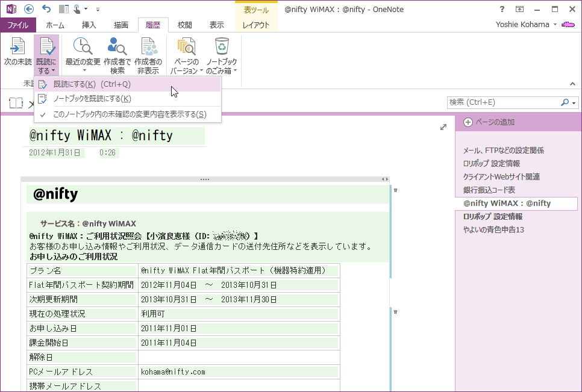Viewport: 582px width, 392px height.
Task: Click the note container width arrows
Action: [385, 179]
